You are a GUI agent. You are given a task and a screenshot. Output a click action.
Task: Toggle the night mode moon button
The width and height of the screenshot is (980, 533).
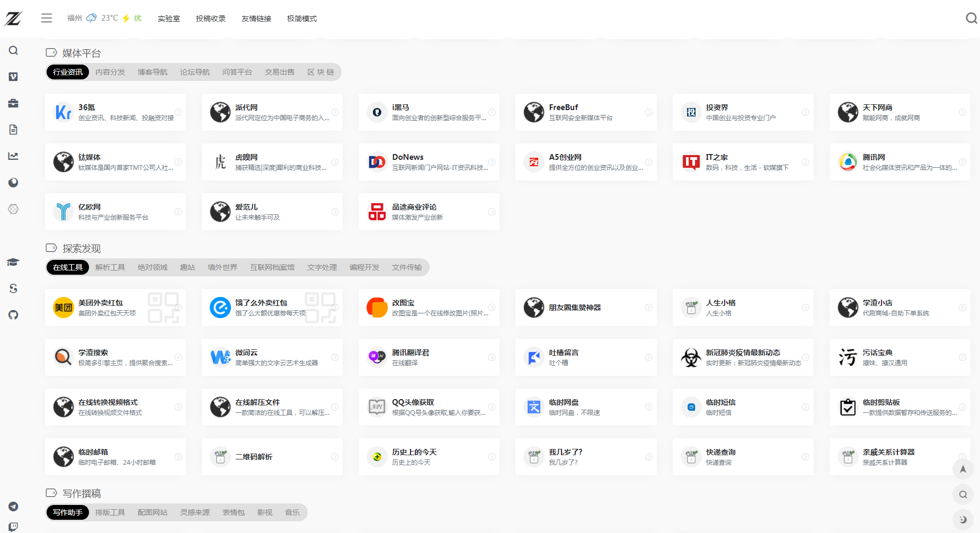963,520
